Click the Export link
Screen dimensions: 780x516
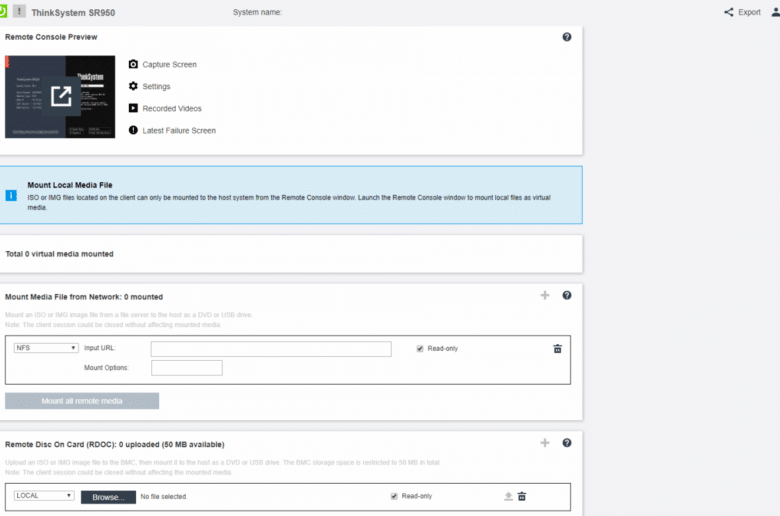coord(749,12)
